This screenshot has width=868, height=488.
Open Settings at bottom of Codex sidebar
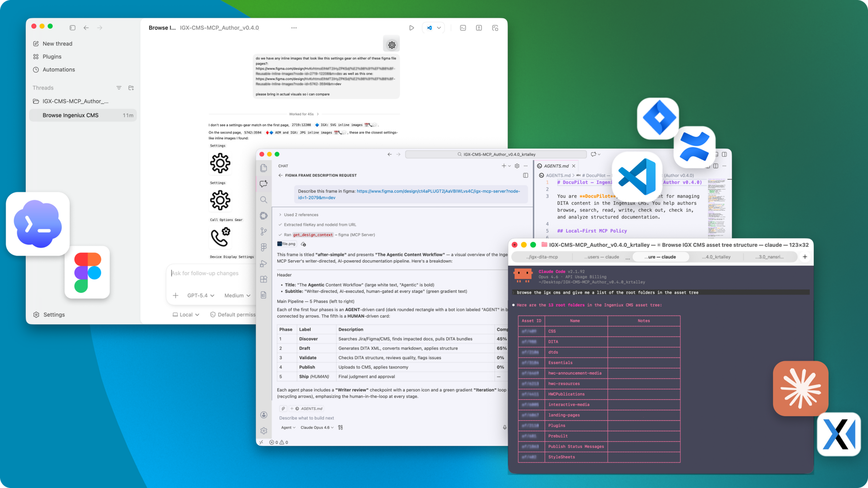coord(49,314)
